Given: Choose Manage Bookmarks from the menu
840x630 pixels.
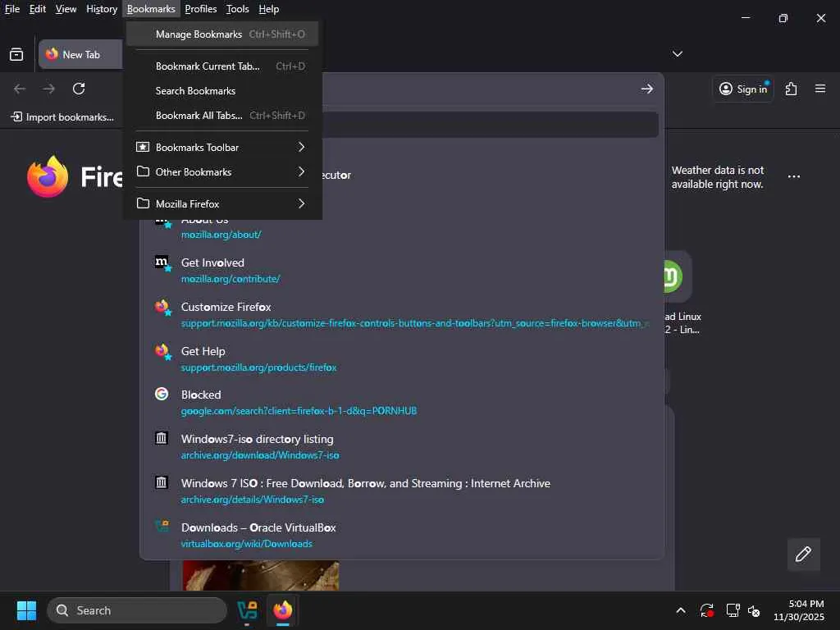Looking at the screenshot, I should pyautogui.click(x=222, y=34).
